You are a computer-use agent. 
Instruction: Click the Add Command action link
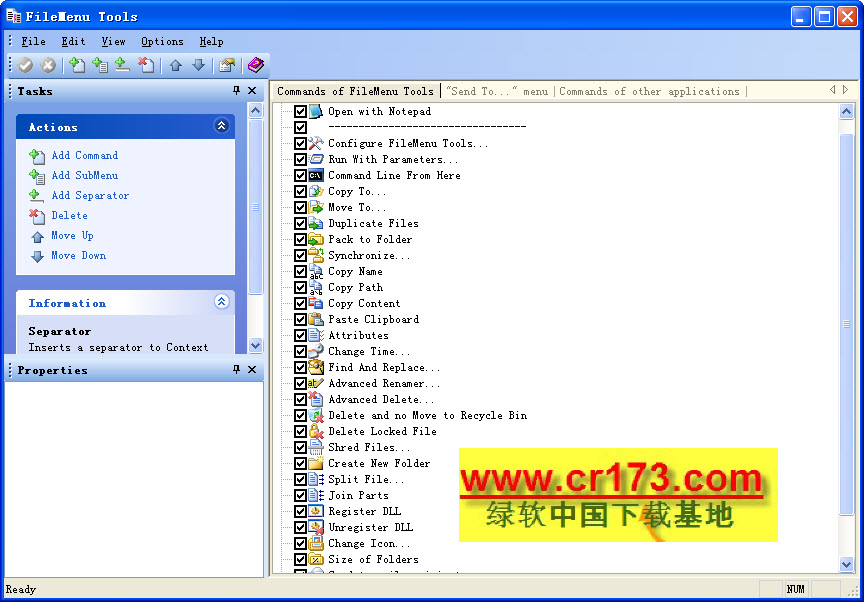click(x=84, y=156)
